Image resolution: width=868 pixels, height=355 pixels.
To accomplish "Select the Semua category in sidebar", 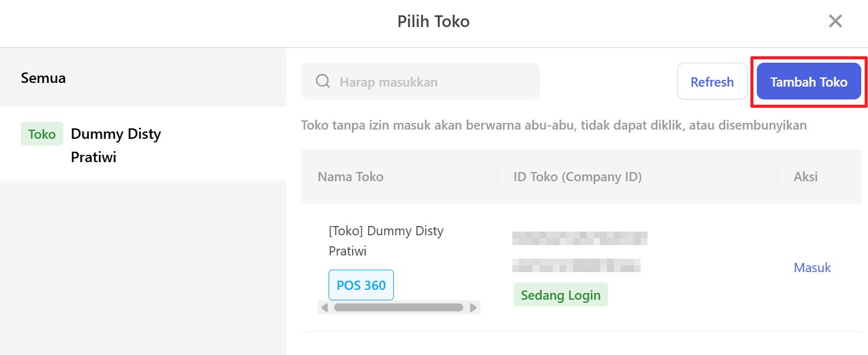I will [x=44, y=78].
